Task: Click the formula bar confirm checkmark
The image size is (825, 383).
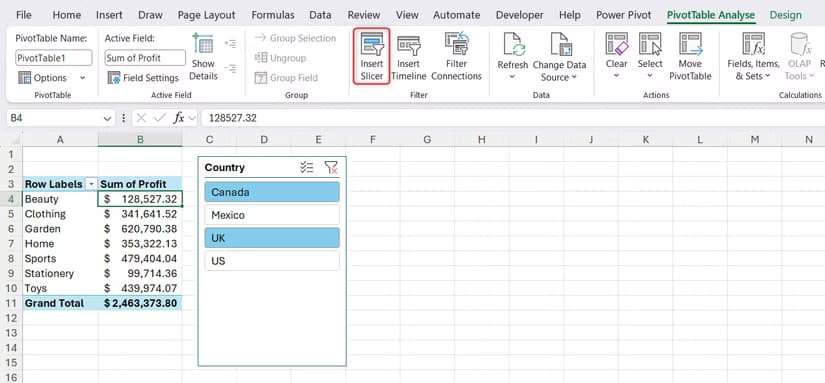Action: click(x=160, y=118)
